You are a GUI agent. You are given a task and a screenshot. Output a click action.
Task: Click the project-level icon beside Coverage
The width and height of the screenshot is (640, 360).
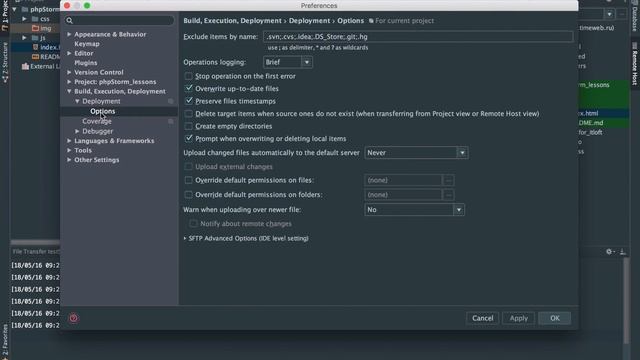click(x=171, y=121)
